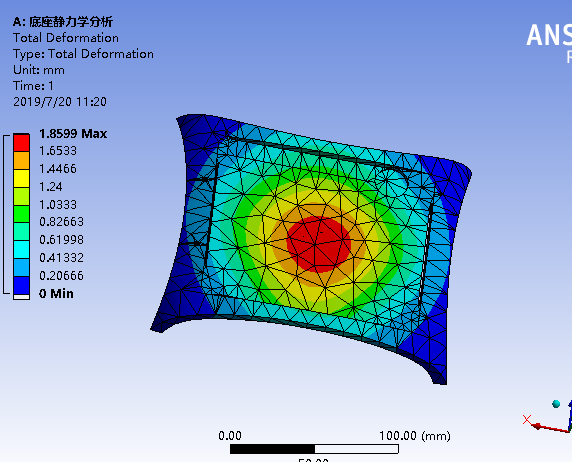
Task: Click the title 'A: 底座静力学分析'
Action: click(63, 22)
